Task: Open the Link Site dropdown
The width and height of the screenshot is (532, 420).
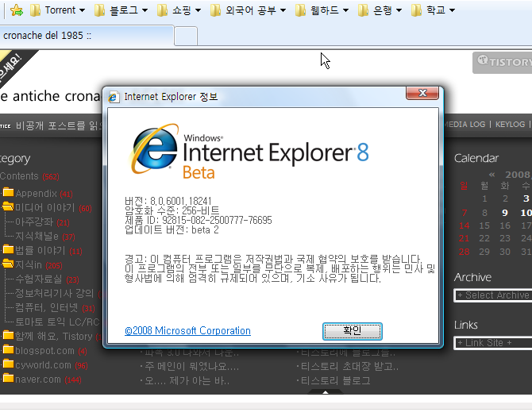Action: [493, 343]
